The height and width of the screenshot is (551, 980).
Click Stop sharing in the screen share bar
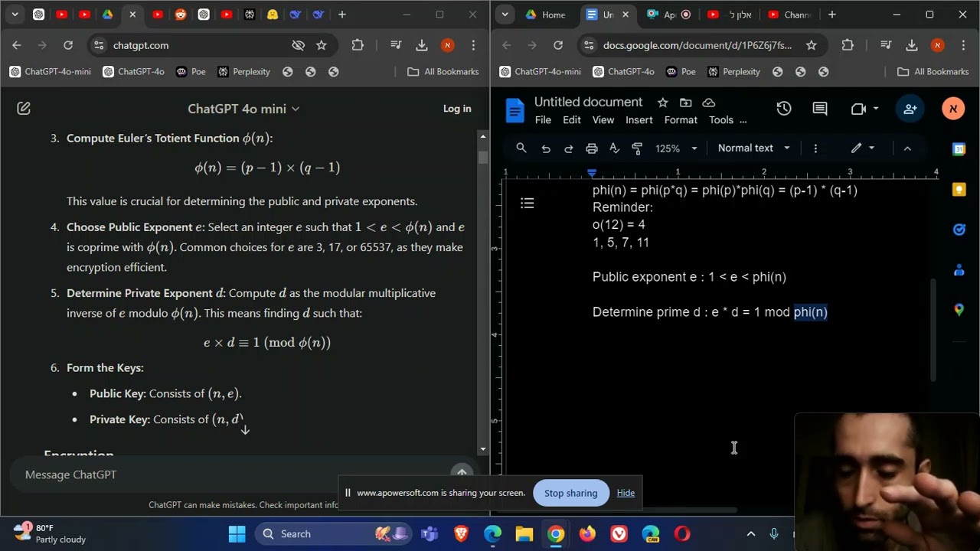click(x=570, y=493)
